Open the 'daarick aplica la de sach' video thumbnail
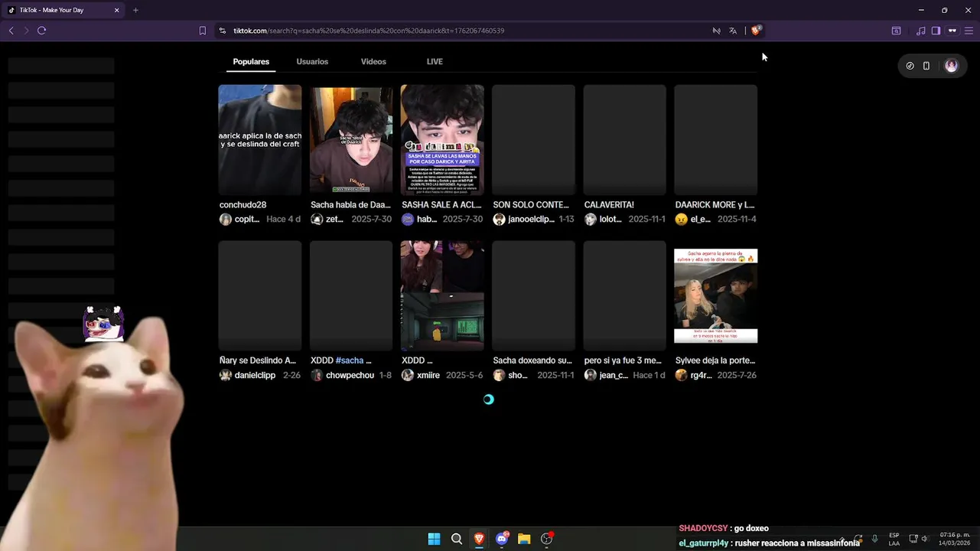The image size is (980, 551). tap(260, 139)
